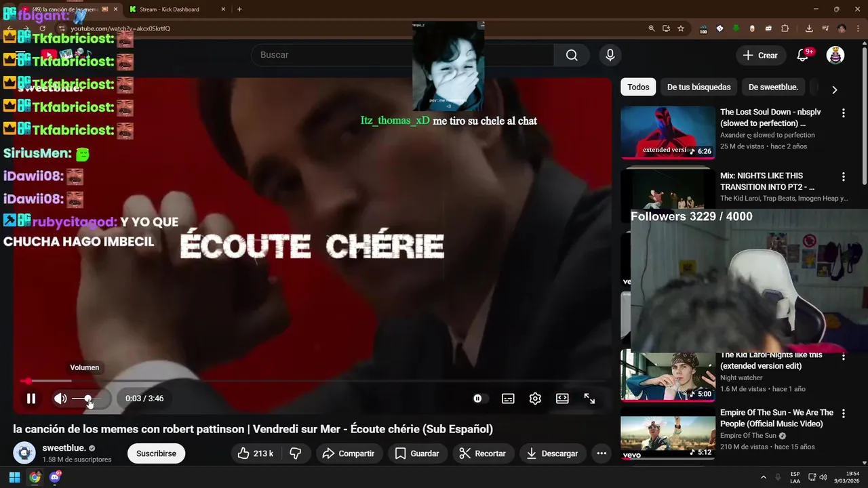Open The Lost Soul Down thumbnail
The height and width of the screenshot is (488, 868).
coord(668,133)
